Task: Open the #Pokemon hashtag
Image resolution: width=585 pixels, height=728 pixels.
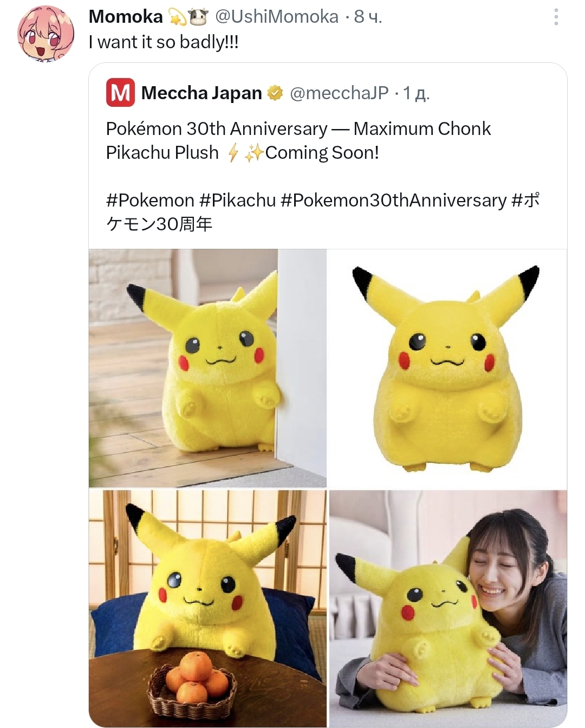Action: coord(150,200)
